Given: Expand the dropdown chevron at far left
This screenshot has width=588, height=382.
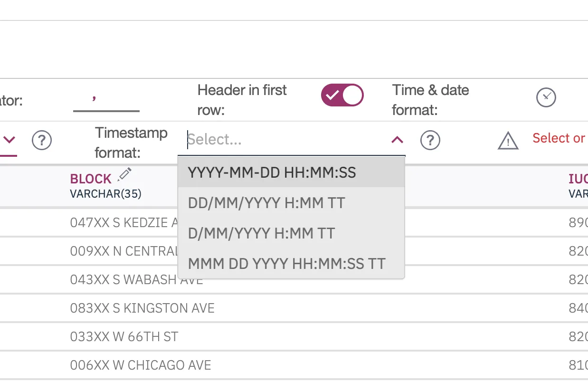Looking at the screenshot, I should tap(9, 140).
